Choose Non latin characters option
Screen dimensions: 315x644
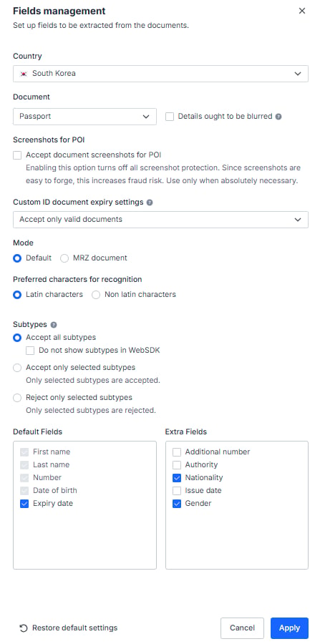96,295
